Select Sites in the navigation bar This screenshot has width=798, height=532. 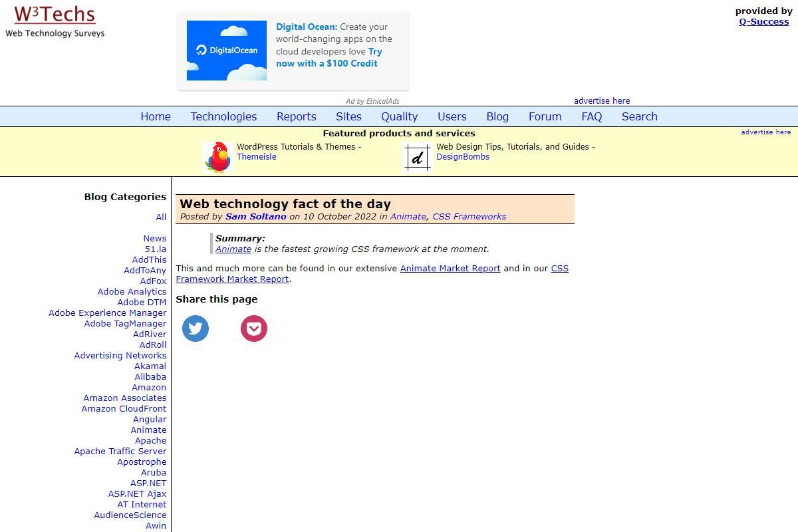348,116
